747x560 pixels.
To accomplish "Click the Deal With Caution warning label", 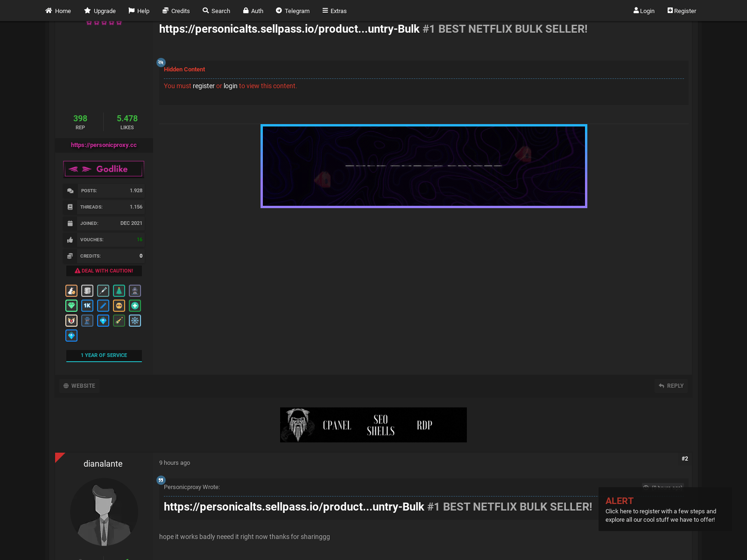I will click(104, 271).
